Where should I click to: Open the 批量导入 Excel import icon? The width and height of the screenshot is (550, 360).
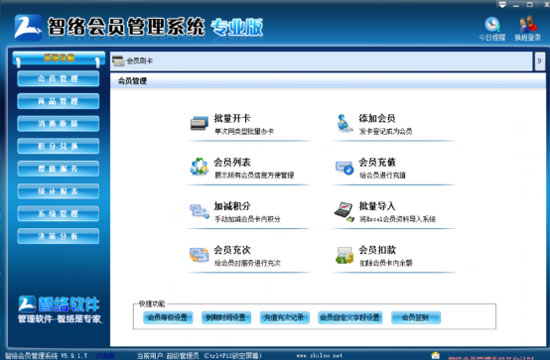tap(344, 212)
